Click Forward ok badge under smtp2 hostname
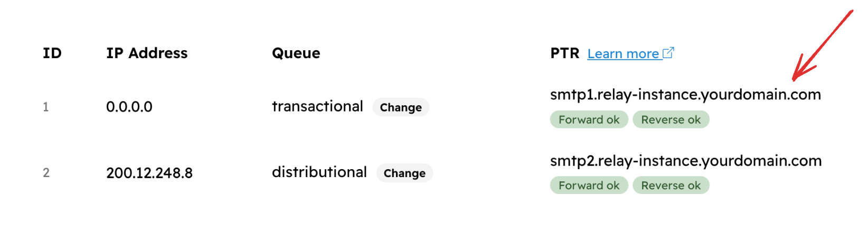Image resolution: width=868 pixels, height=240 pixels. point(589,186)
